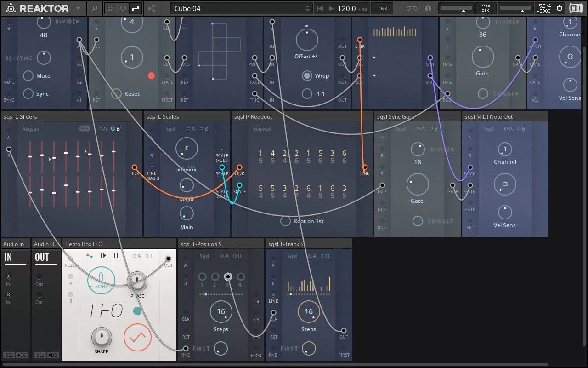Click the Main knob in L-Scales
The width and height of the screenshot is (588, 368).
click(x=187, y=213)
